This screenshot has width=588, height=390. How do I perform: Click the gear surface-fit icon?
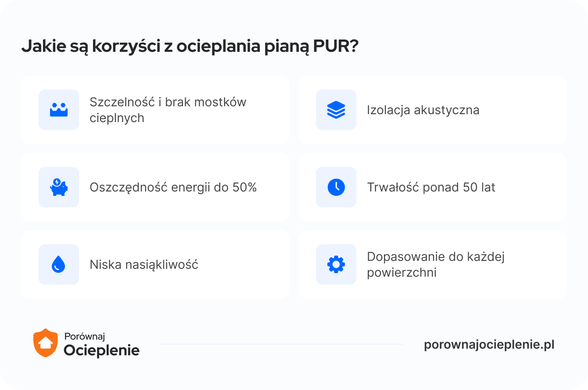click(336, 264)
